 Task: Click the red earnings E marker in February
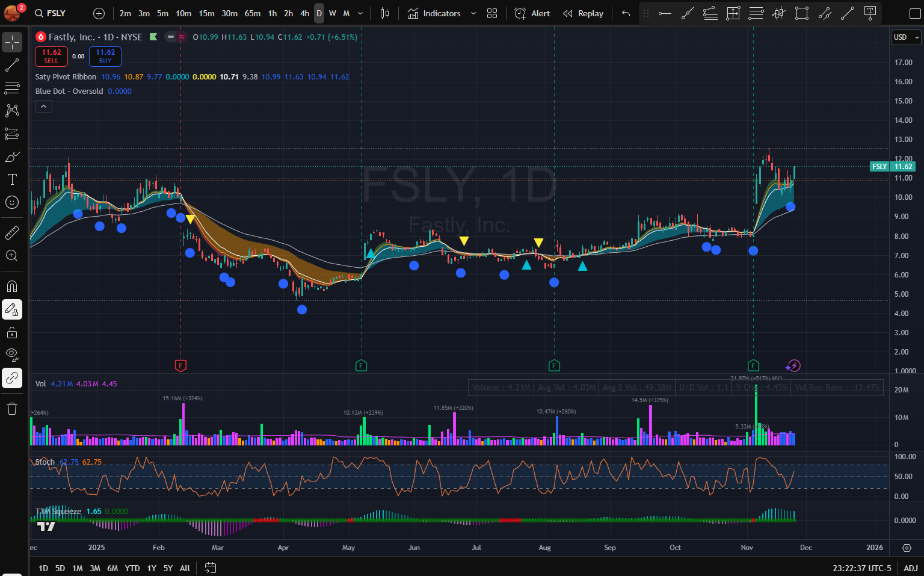click(x=180, y=365)
